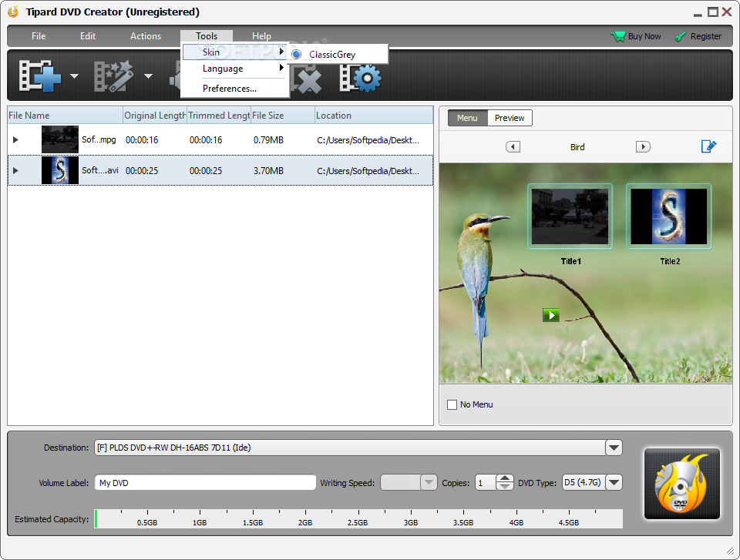Click the green play button on menu

(x=550, y=315)
